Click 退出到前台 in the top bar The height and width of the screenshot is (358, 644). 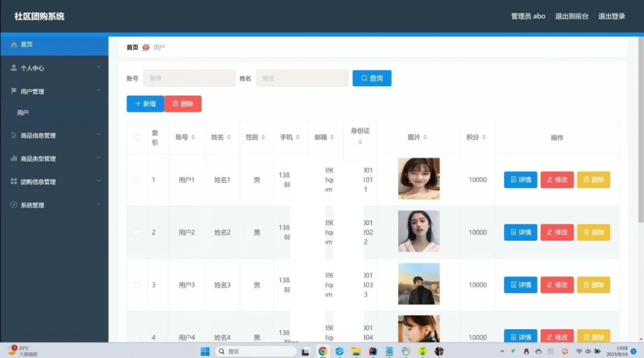(572, 16)
